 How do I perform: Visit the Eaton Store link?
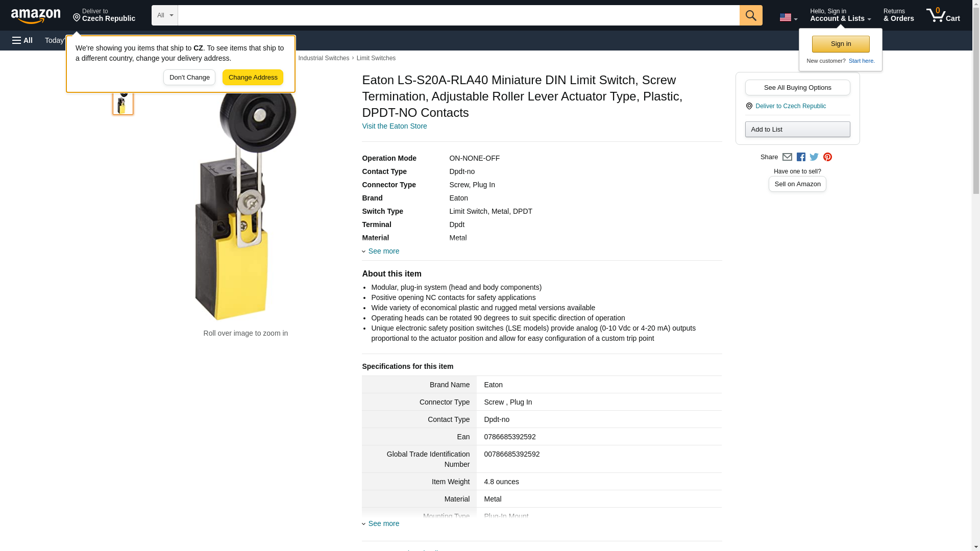(x=394, y=126)
